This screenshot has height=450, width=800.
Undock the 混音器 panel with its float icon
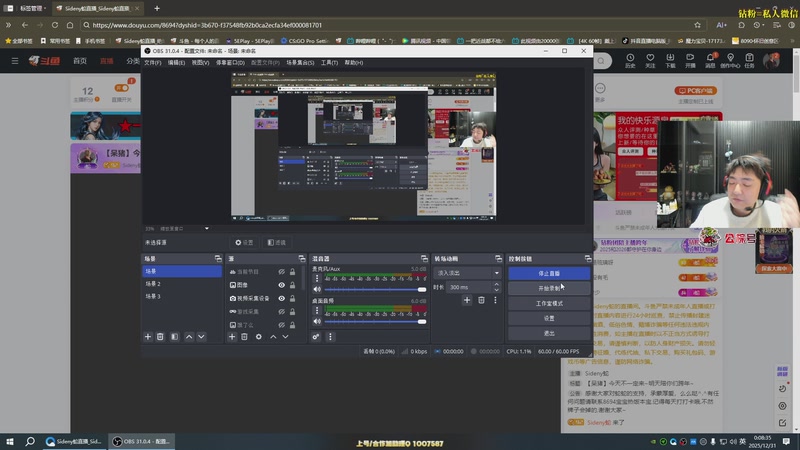pos(424,259)
